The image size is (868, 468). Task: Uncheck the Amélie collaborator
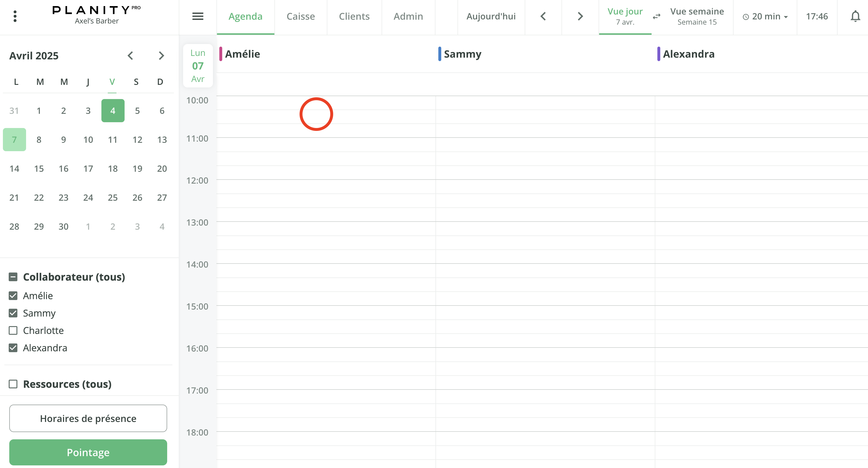tap(13, 296)
